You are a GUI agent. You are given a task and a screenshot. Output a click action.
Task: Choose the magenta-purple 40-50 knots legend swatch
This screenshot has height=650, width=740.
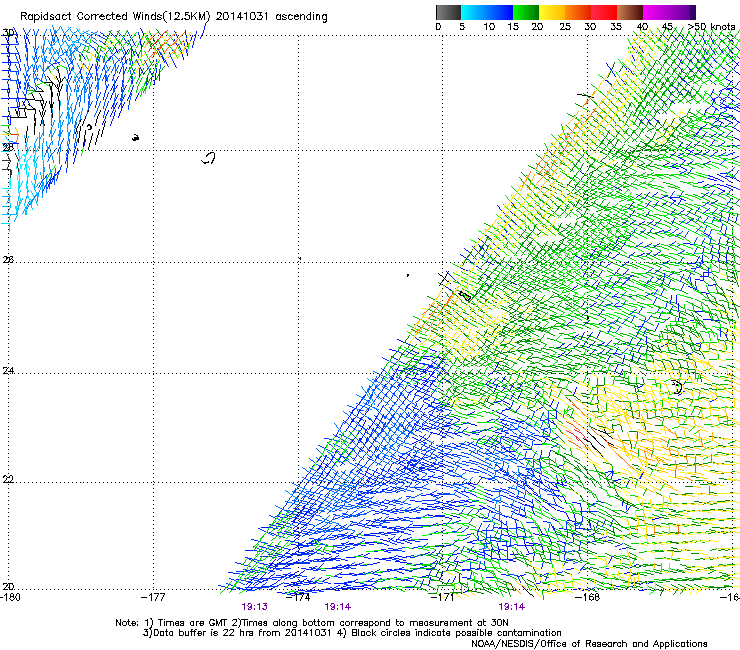pos(669,12)
